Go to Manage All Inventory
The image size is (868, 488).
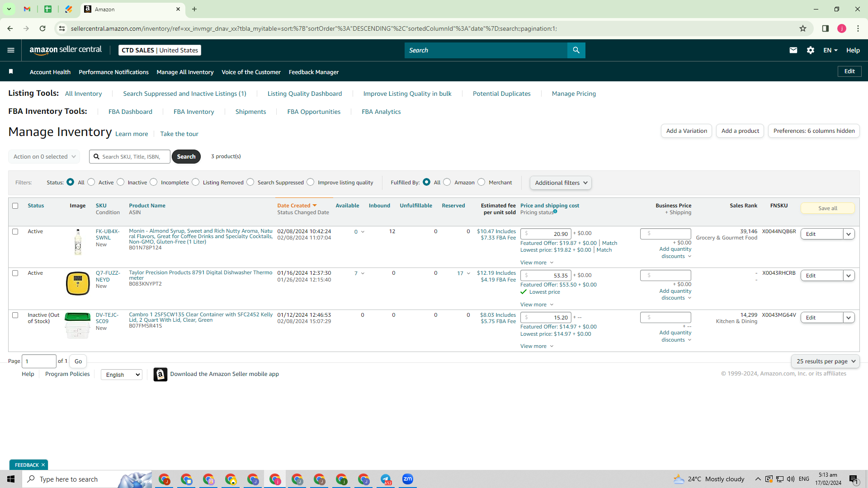pyautogui.click(x=185, y=72)
